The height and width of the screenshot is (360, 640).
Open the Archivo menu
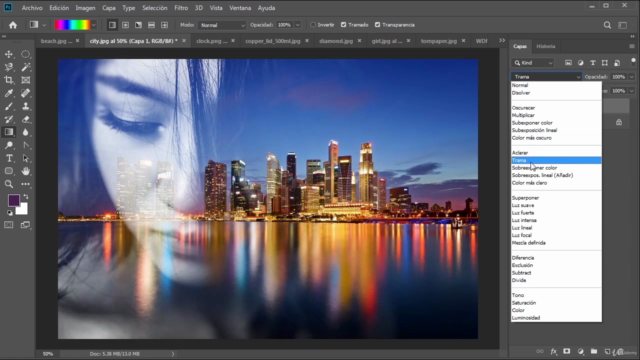[x=32, y=8]
